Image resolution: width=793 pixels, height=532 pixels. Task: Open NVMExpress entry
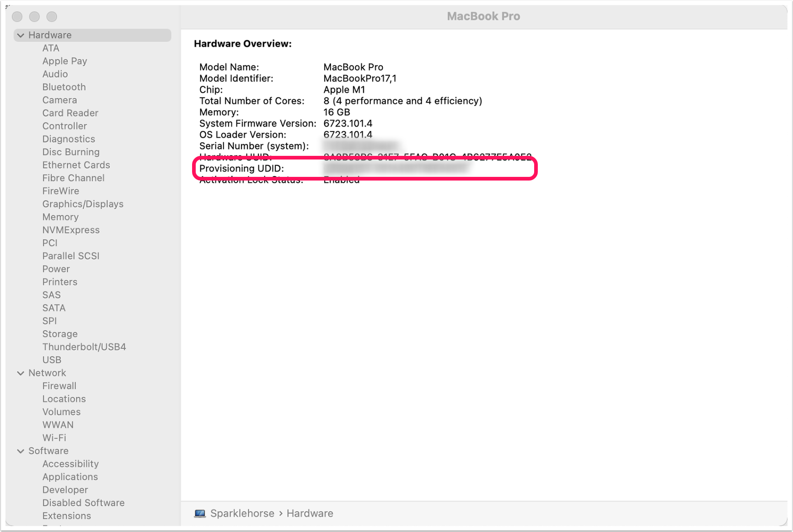point(71,230)
